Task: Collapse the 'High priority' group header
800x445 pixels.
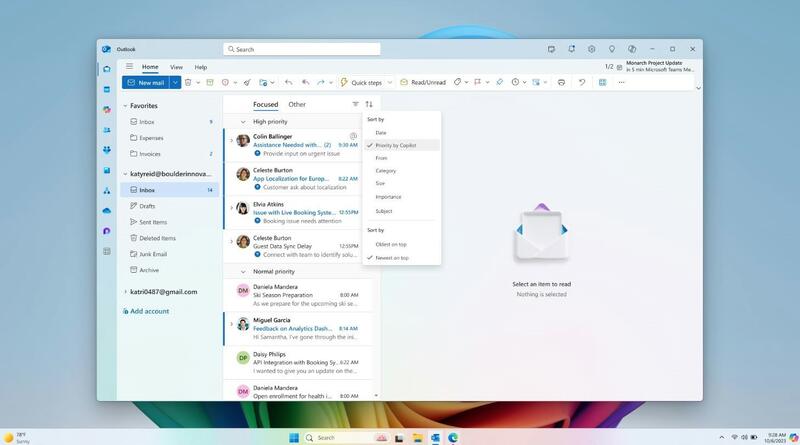Action: click(x=230, y=121)
